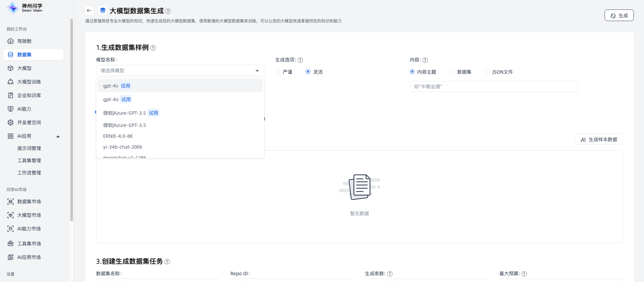Open 提示词管理 submenu item
Screen dimensions: 644x282
(x=29, y=148)
